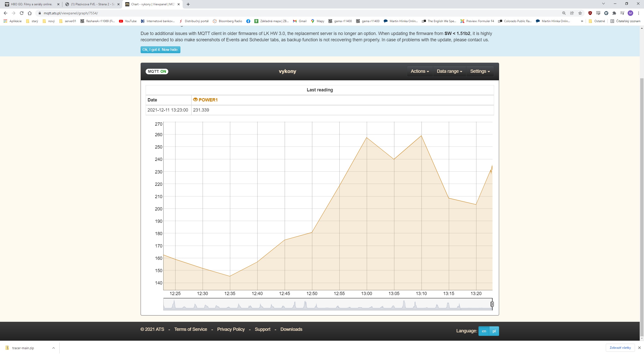Close the downloads bar
The image size is (644, 355).
tap(639, 348)
